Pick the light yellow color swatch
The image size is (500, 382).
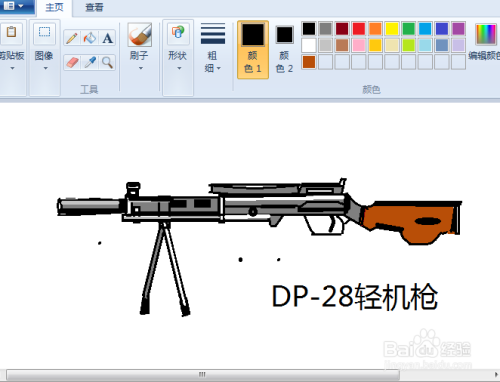[x=392, y=45]
